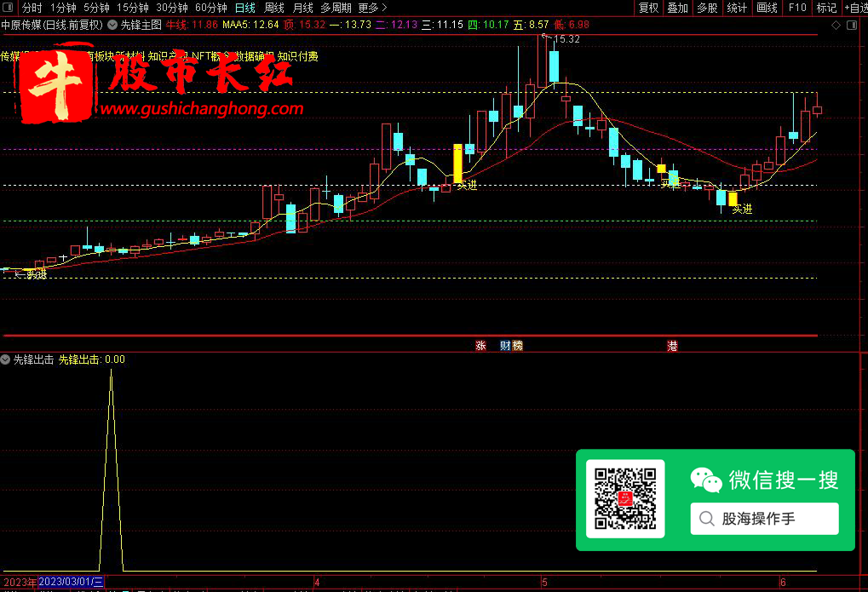Viewport: 868px width, 592px height.
Task: Click the 股海操作手 search box
Action: (x=764, y=519)
